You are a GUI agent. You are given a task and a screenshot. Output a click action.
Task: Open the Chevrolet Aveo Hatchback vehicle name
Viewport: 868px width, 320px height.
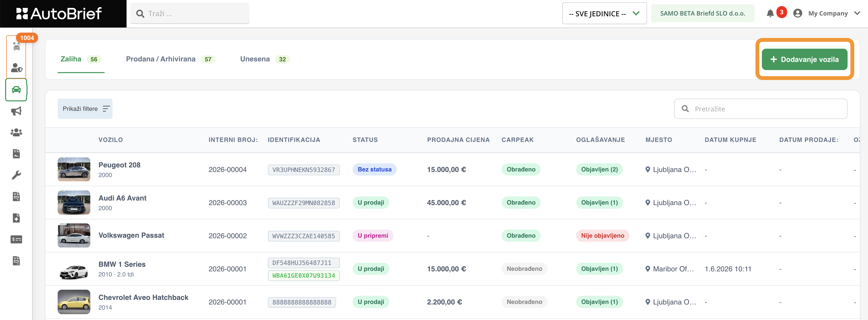(143, 298)
